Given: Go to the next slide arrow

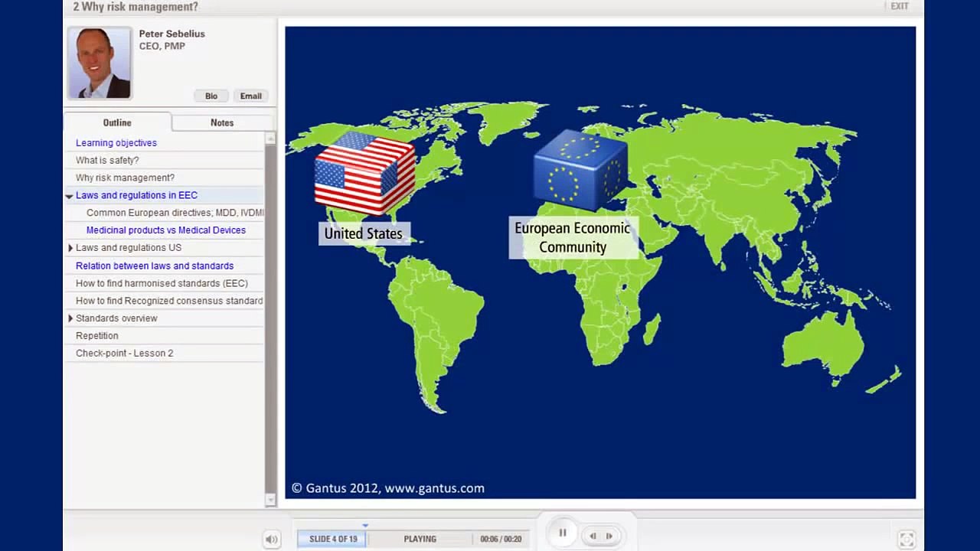Looking at the screenshot, I should 609,536.
